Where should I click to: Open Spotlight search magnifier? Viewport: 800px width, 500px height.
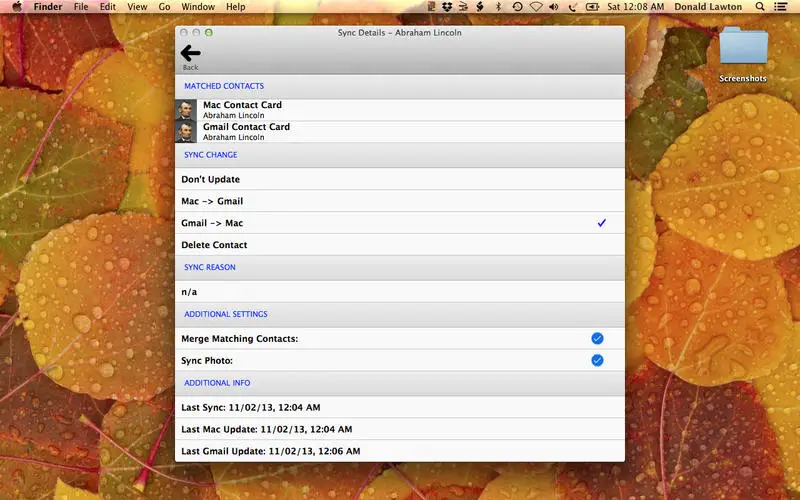click(760, 7)
